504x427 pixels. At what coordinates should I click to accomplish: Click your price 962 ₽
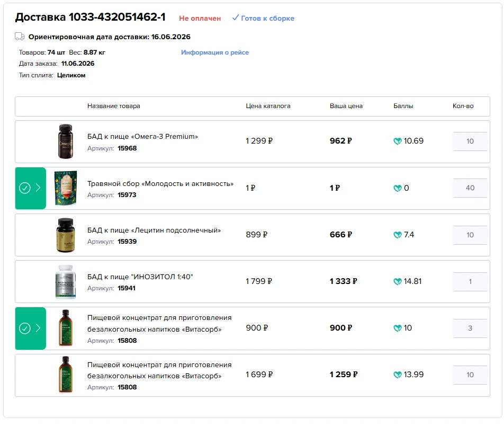[x=341, y=141]
